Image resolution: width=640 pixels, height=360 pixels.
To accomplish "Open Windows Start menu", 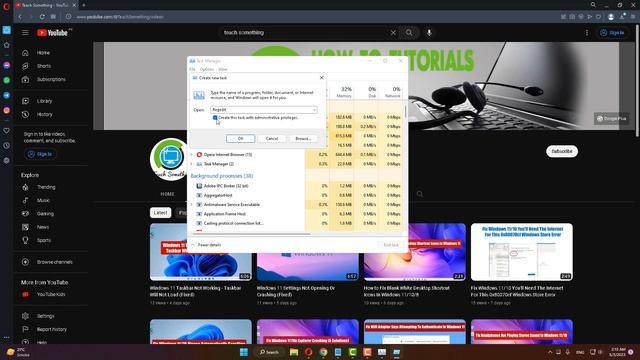I will [244, 352].
